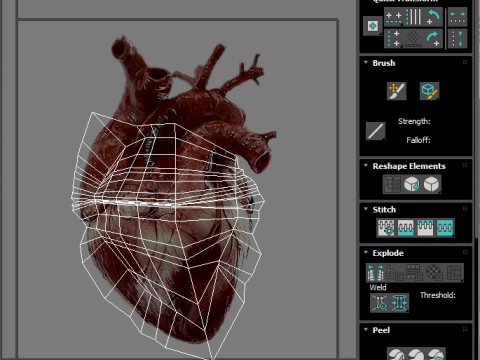Click Straighten Selection in Reshape Elements

tap(392, 184)
